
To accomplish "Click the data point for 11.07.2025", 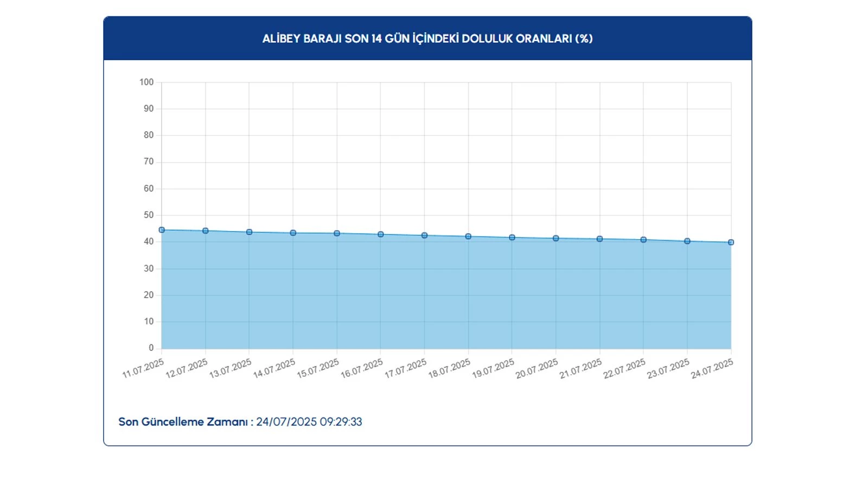I will coord(162,230).
